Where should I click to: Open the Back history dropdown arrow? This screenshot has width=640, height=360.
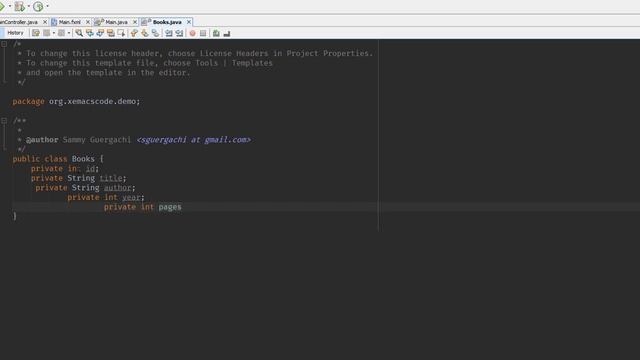point(54,33)
